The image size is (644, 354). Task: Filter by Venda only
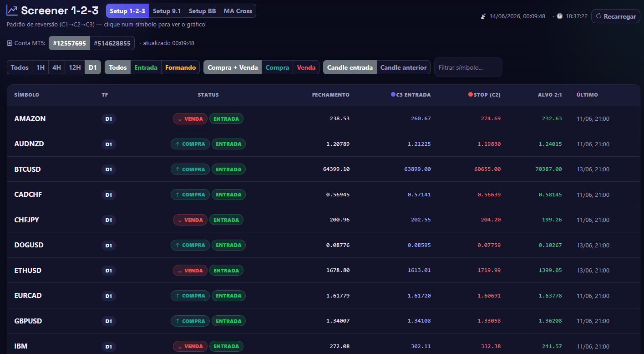click(306, 67)
